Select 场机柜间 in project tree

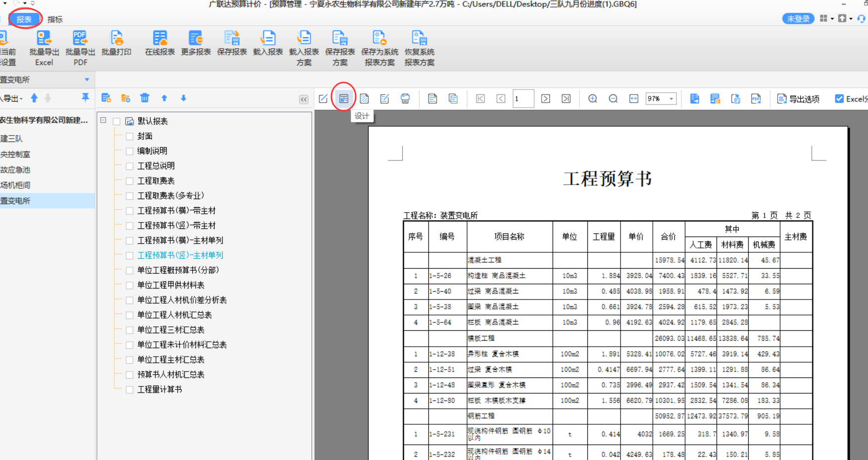tap(15, 185)
